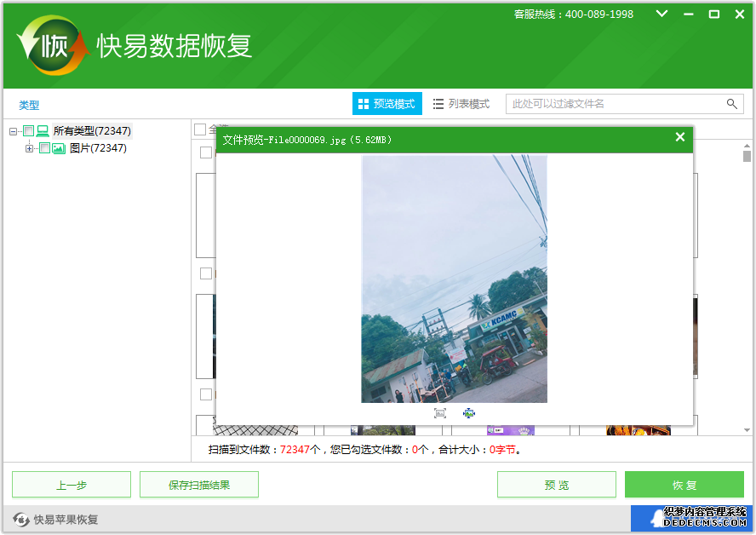Expand the 图片 tree node
The image size is (756, 535).
[29, 148]
